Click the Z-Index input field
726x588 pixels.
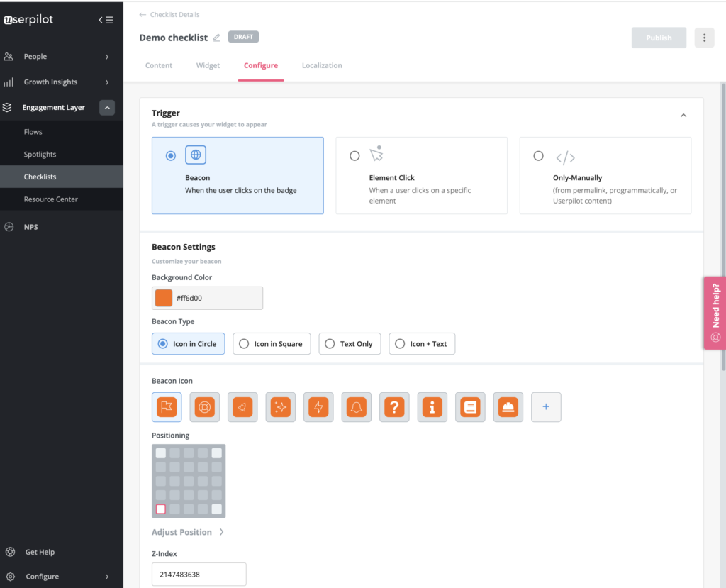[x=199, y=574]
